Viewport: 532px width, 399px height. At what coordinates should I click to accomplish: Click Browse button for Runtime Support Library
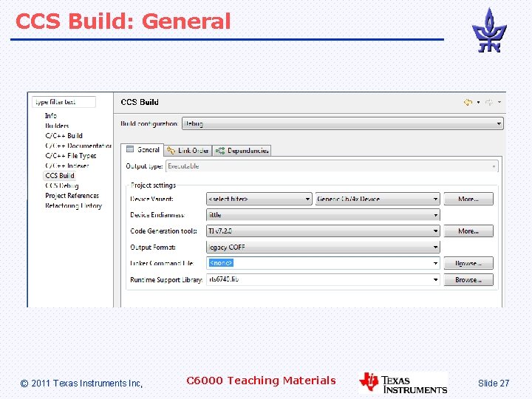point(468,279)
